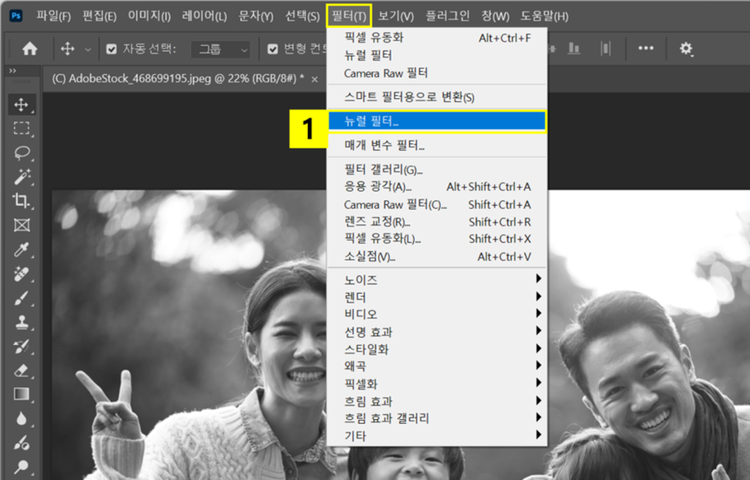Close the AdobeStock_468699195.jpeg document tab
The width and height of the screenshot is (750, 480).
click(314, 79)
